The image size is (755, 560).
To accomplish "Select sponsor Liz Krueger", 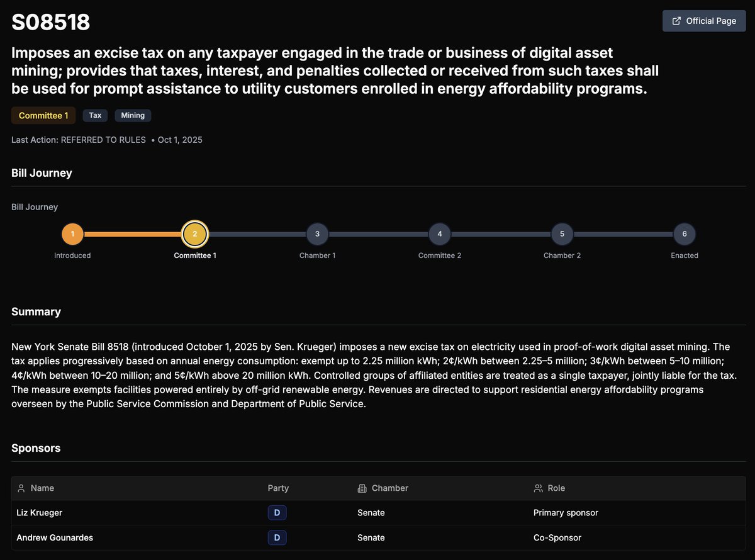I will [39, 513].
